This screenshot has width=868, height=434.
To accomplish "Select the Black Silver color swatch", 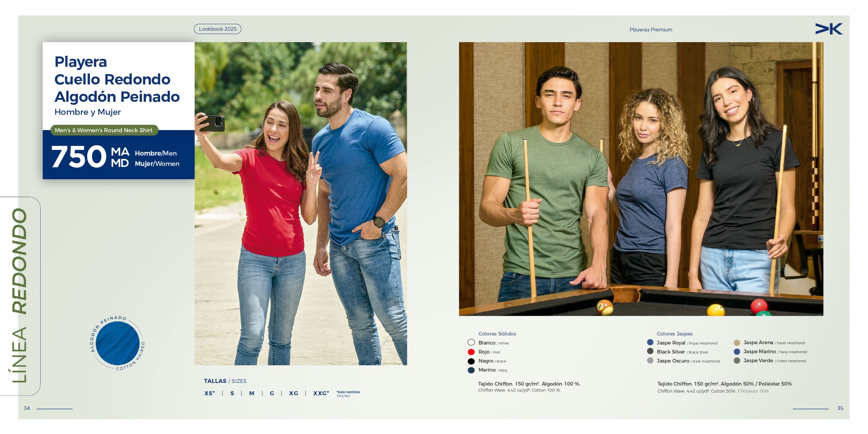I will 650,351.
